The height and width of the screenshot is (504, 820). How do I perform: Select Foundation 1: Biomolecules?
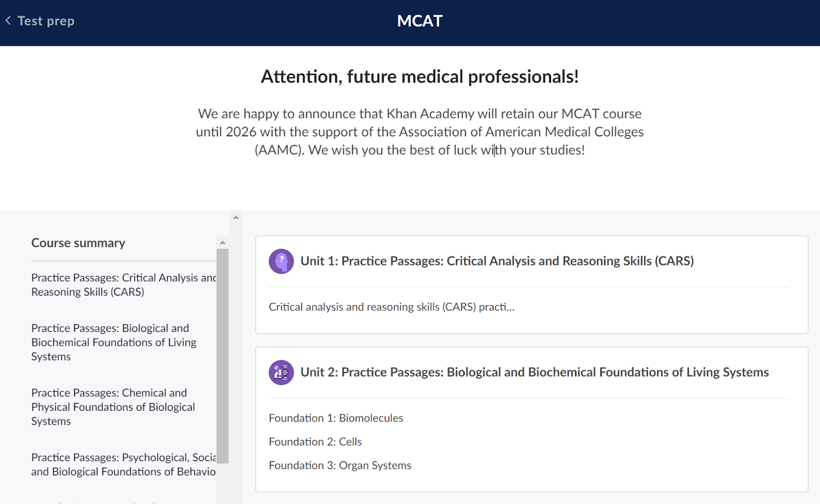[336, 418]
